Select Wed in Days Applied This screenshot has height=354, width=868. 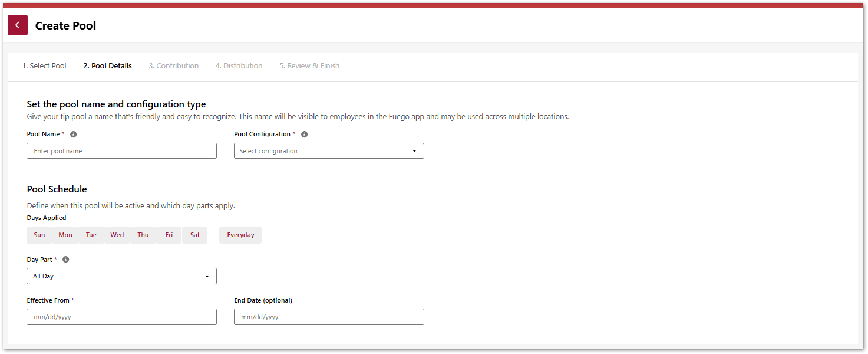pyautogui.click(x=117, y=235)
